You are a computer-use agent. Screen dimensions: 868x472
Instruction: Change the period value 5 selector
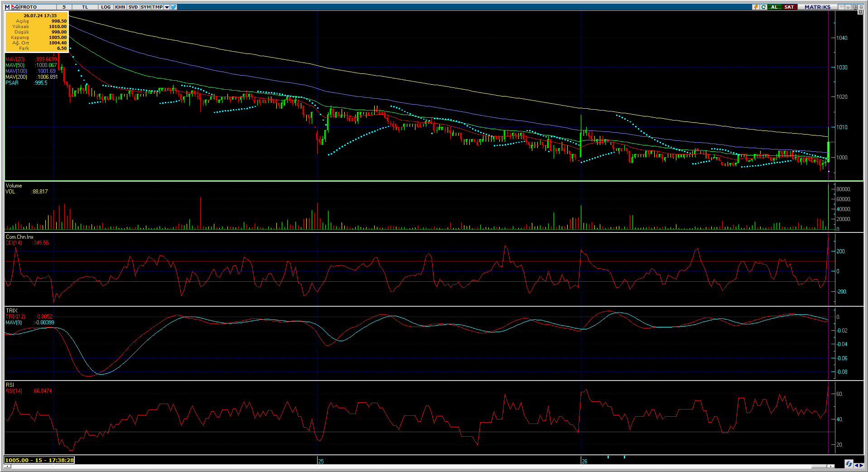64,7
